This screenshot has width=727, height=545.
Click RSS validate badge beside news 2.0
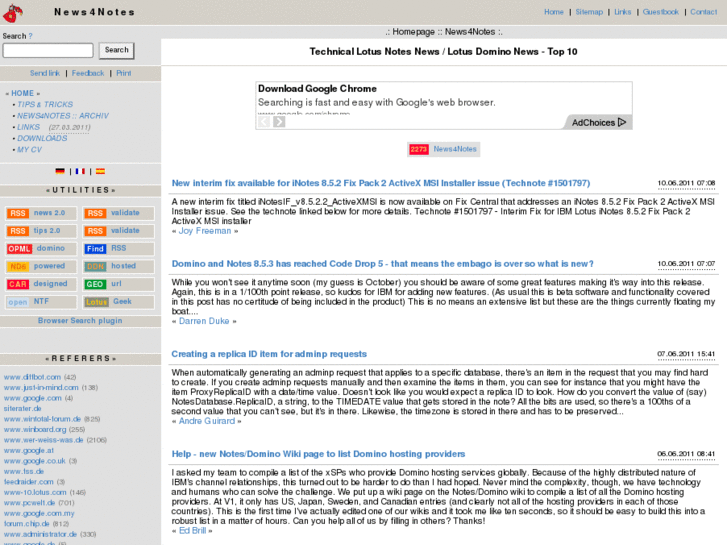[118, 213]
